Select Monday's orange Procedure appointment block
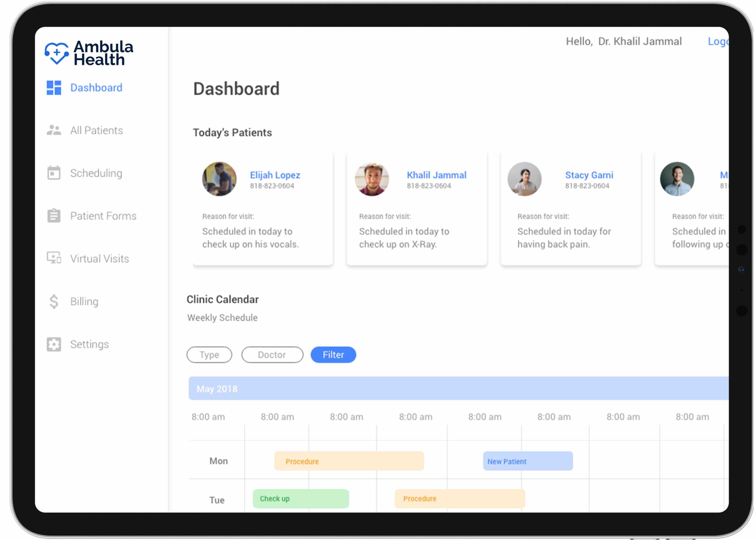The height and width of the screenshot is (540, 756). tap(349, 461)
